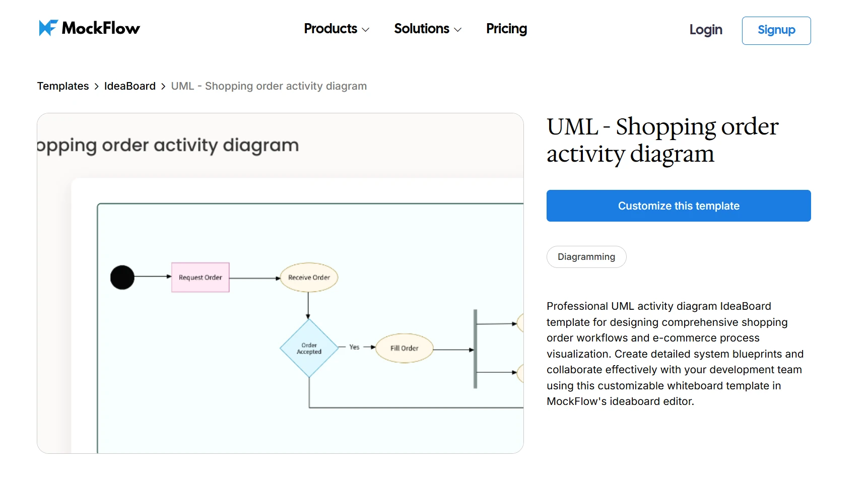The height and width of the screenshot is (481, 868).
Task: Open the Signup page
Action: pos(775,31)
